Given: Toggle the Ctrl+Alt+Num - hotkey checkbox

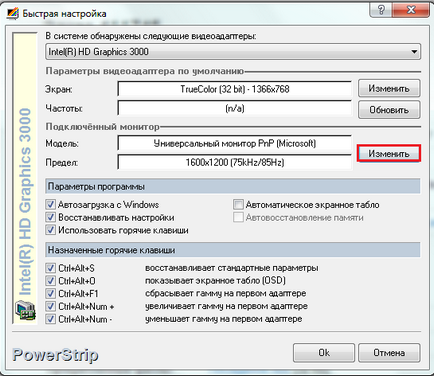Looking at the screenshot, I should [x=51, y=319].
